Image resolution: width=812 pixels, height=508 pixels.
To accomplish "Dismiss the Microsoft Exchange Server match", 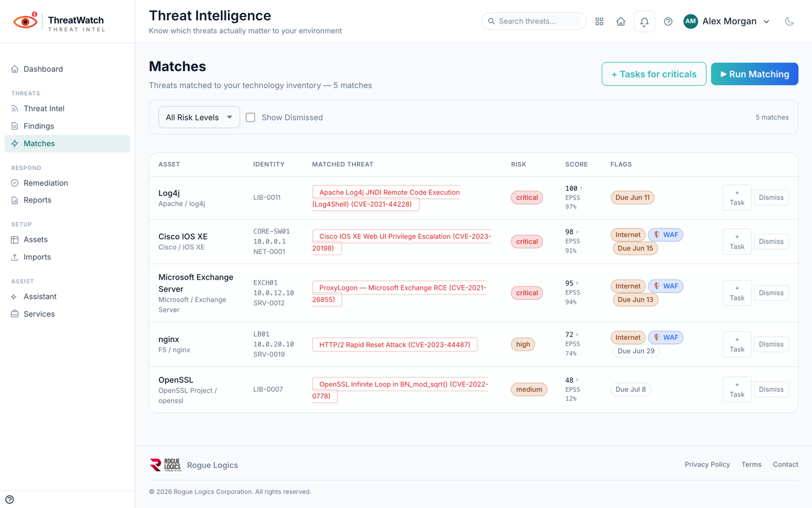I will point(771,293).
